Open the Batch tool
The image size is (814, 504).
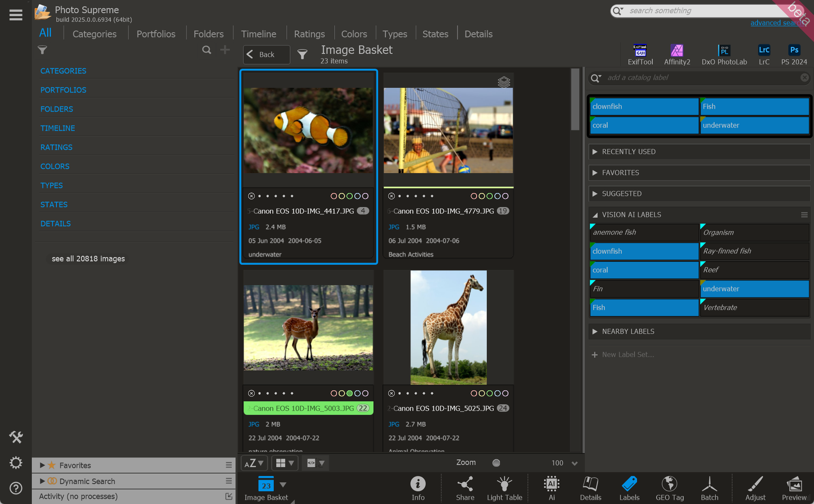709,489
